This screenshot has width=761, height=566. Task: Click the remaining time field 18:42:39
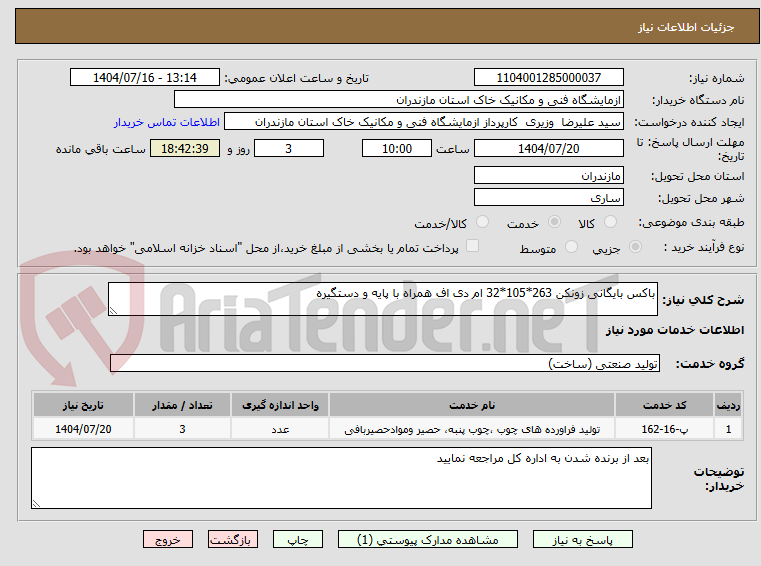pyautogui.click(x=185, y=149)
